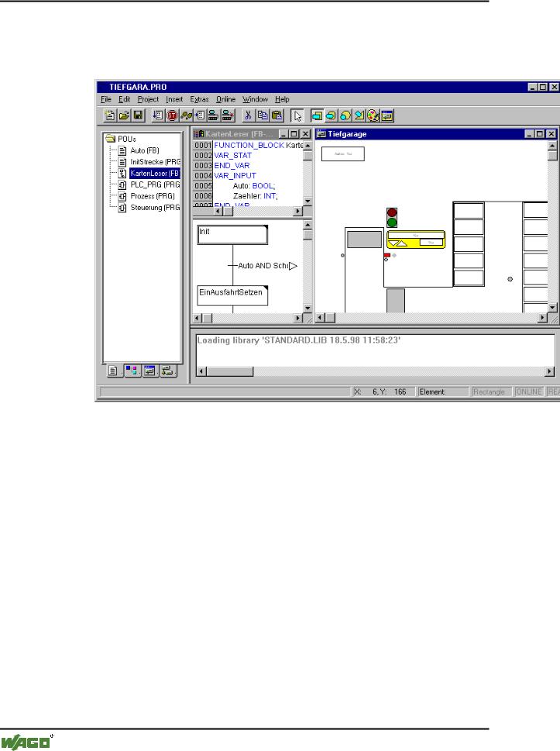Open the Online menu
Viewport: 560px width, 751px height.
(225, 99)
